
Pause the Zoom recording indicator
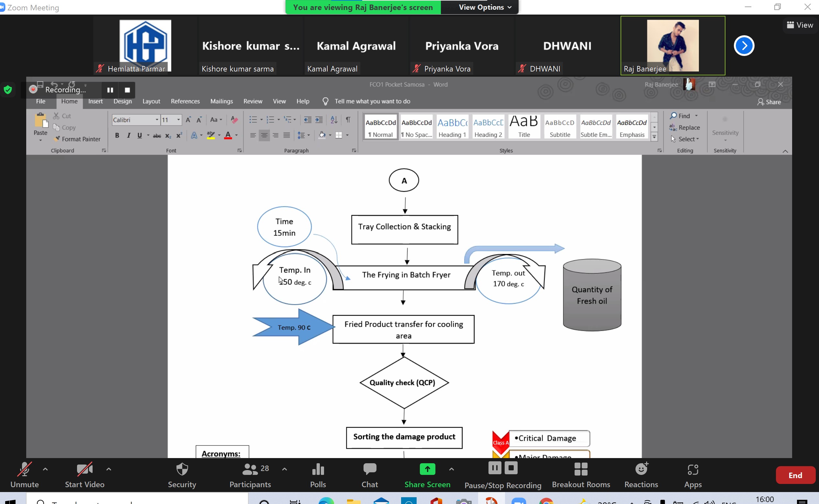(x=110, y=90)
